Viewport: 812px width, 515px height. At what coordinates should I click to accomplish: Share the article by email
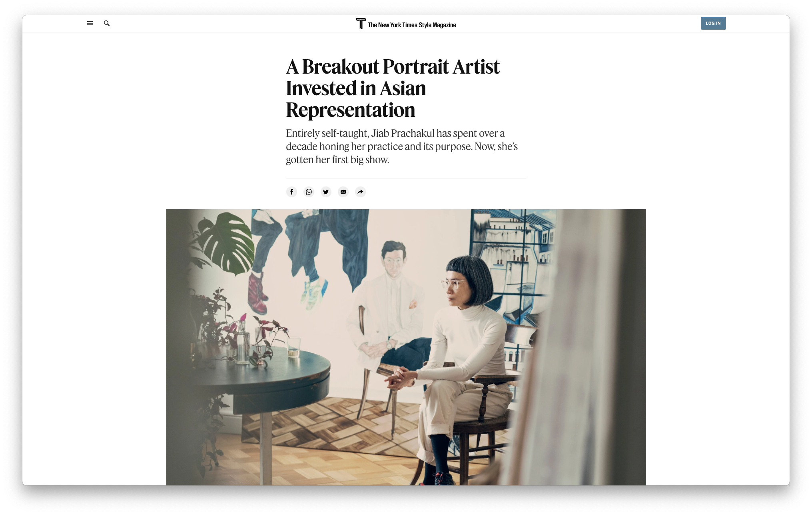pos(343,192)
